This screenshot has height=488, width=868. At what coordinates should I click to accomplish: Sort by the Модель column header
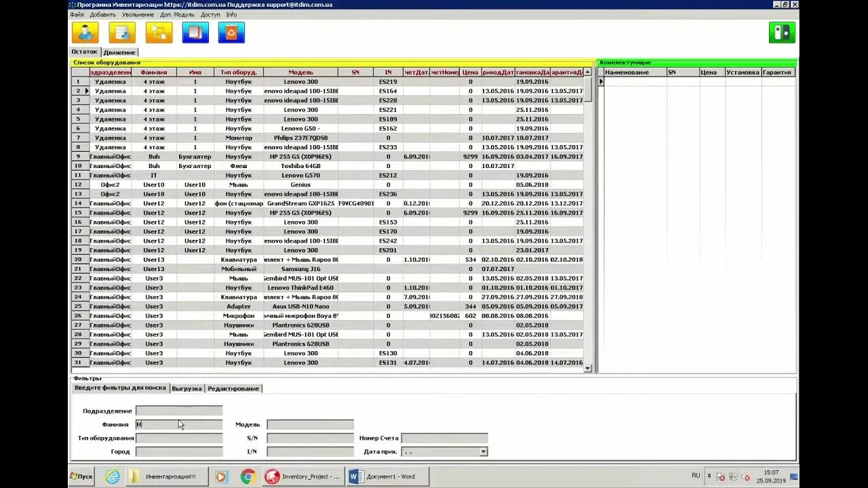tap(300, 72)
